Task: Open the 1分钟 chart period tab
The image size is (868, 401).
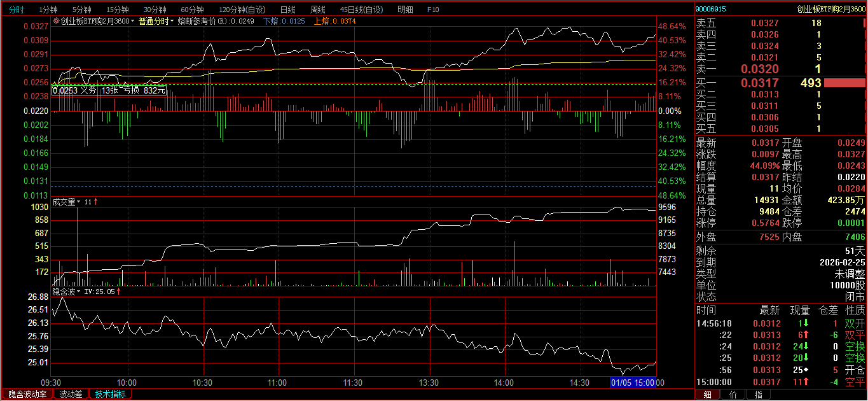Action: [x=48, y=10]
